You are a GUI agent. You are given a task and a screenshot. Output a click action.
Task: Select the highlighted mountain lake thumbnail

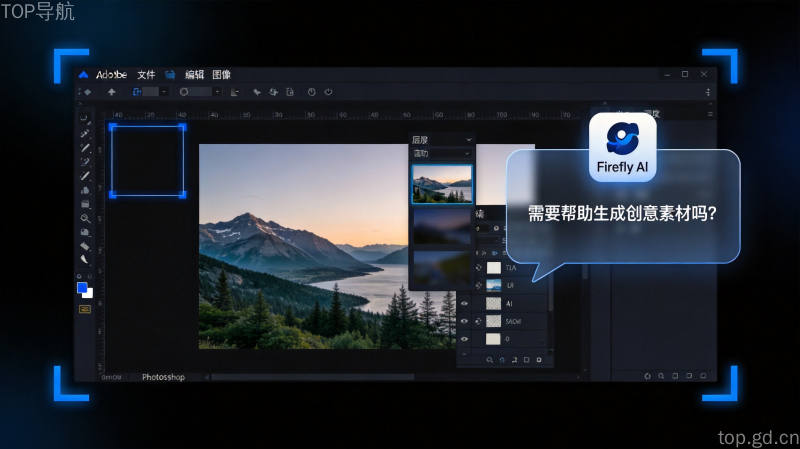(442, 184)
